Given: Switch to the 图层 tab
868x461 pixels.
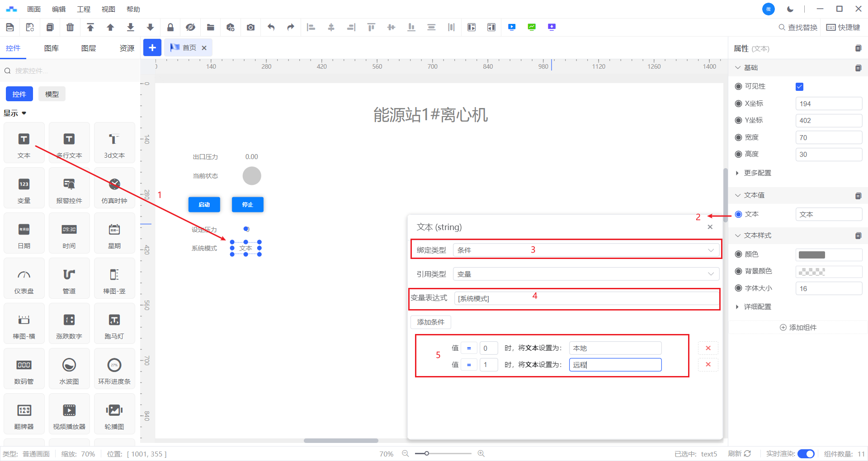Looking at the screenshot, I should click(x=89, y=48).
